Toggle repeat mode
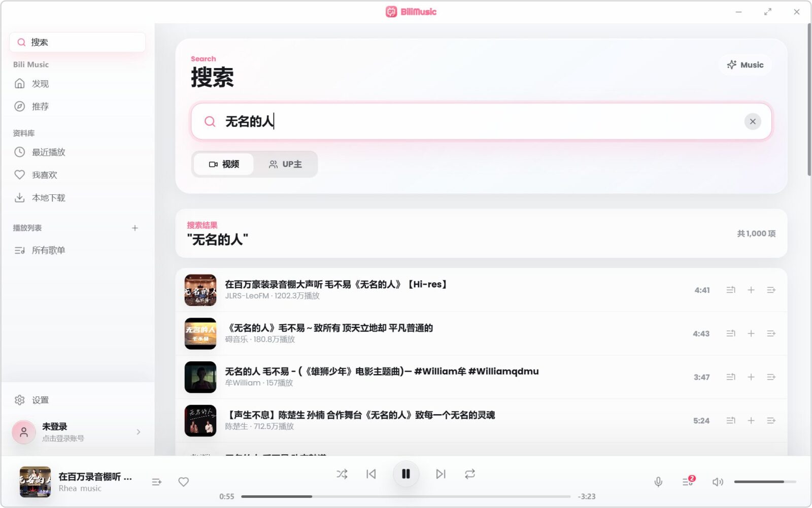This screenshot has width=812, height=508. pos(470,475)
